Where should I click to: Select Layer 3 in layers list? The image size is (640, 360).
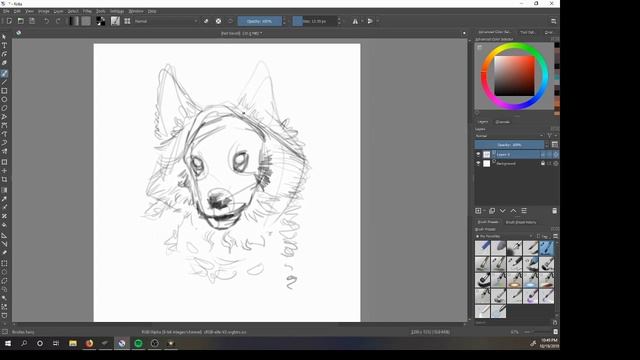point(516,154)
